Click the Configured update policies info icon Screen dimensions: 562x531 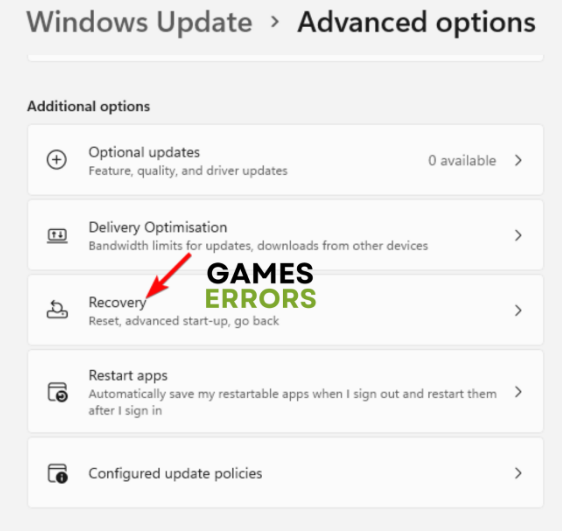coord(58,473)
